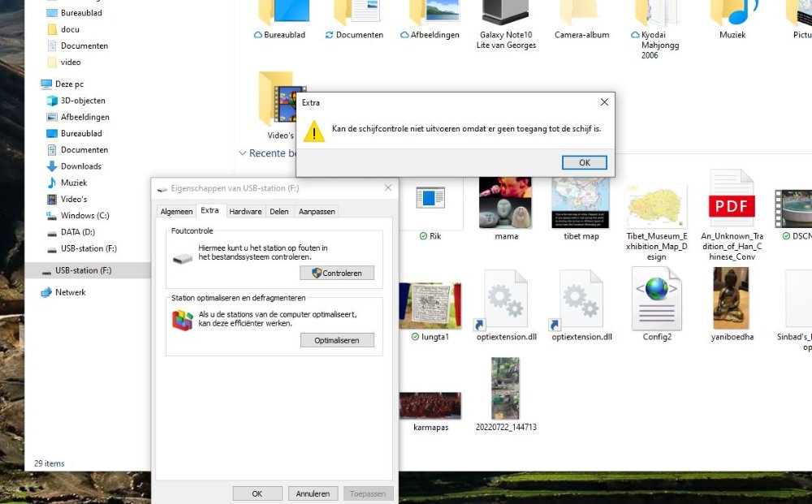The height and width of the screenshot is (504, 812).
Task: Select Downloads in the navigation pane
Action: [80, 166]
